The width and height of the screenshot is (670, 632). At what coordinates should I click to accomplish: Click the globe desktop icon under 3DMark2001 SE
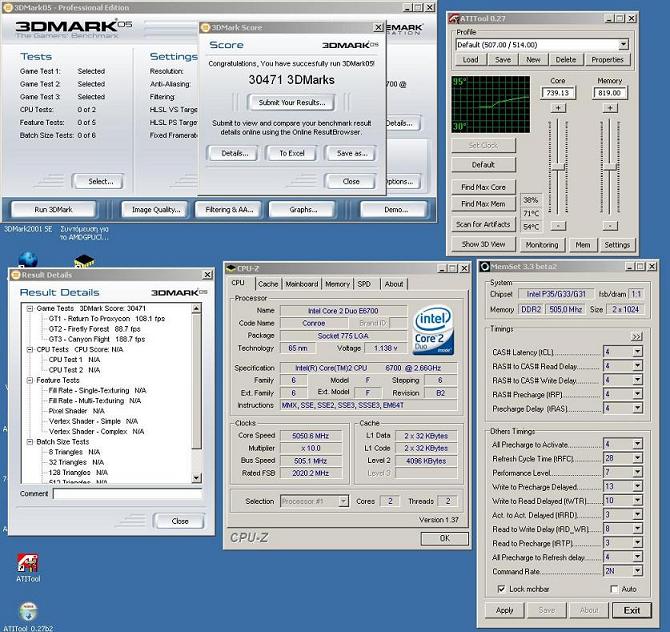(28, 260)
